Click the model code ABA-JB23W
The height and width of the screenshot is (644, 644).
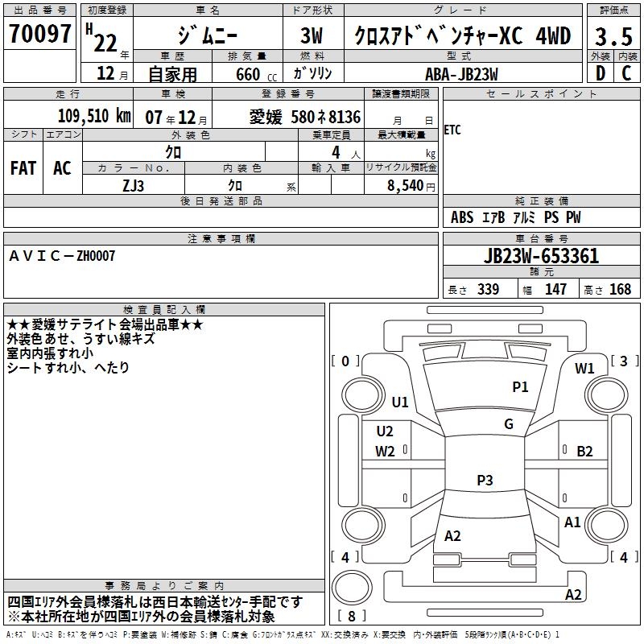point(461,74)
